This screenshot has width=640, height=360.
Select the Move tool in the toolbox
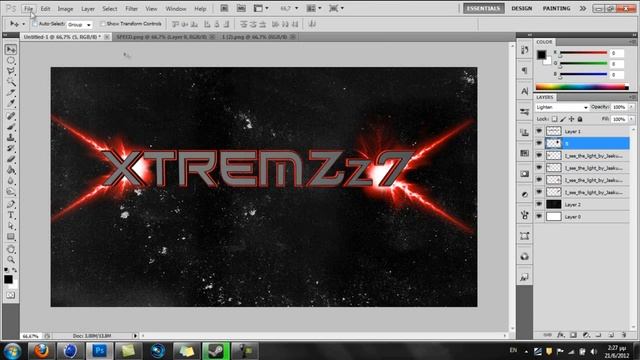[x=11, y=49]
